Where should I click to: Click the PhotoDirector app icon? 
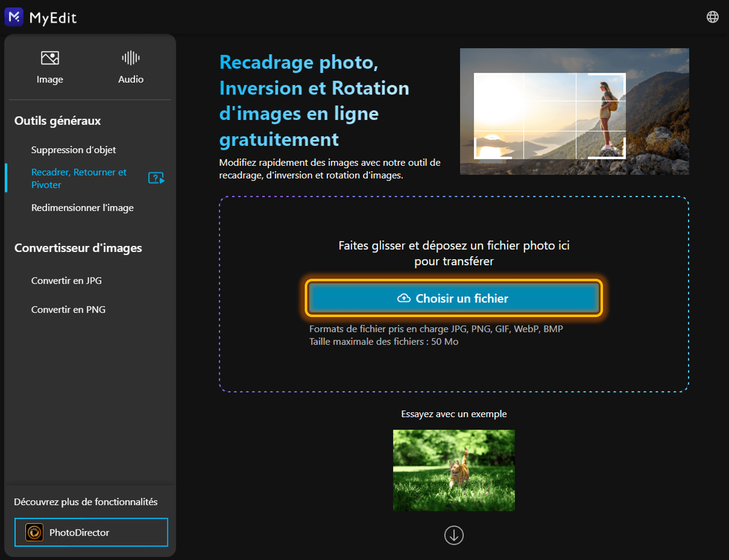pyautogui.click(x=34, y=533)
